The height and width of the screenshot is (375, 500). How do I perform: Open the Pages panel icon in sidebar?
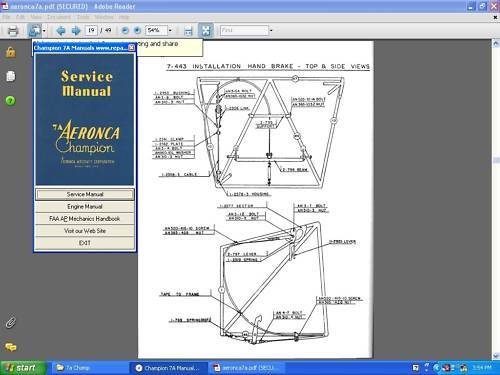[11, 76]
